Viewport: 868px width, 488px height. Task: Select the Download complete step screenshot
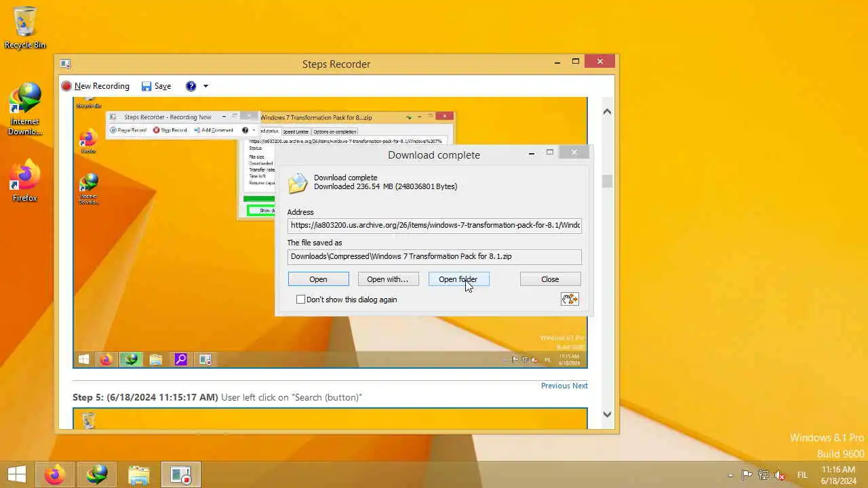point(330,232)
